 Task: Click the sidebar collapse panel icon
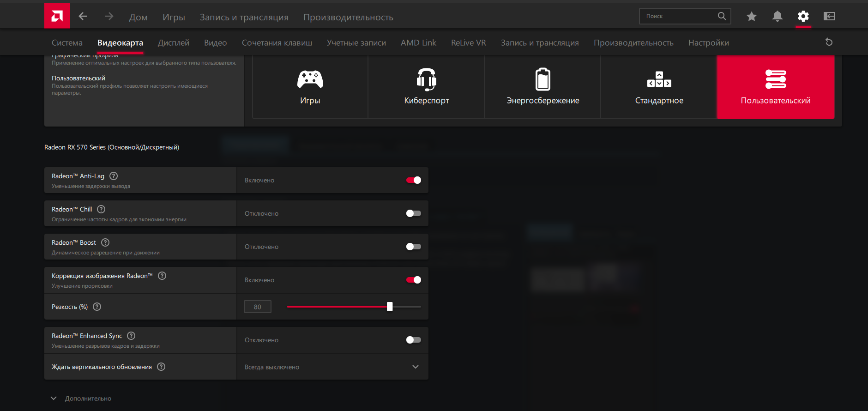point(829,17)
